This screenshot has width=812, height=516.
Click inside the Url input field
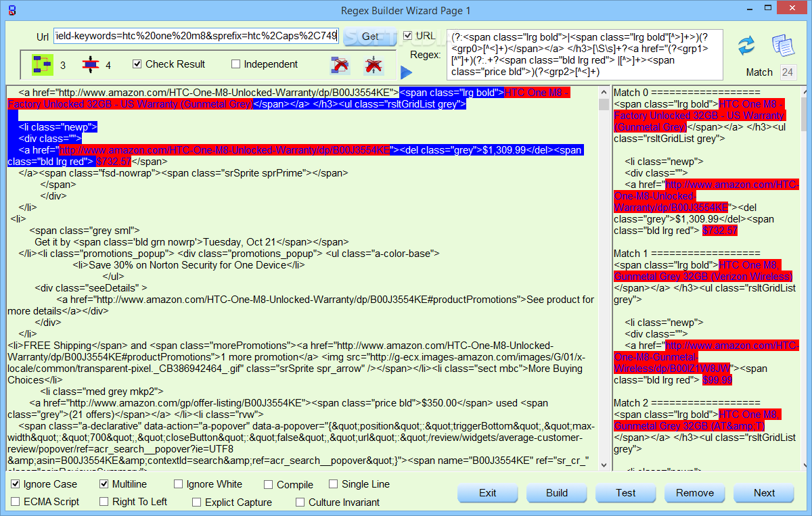pyautogui.click(x=196, y=36)
